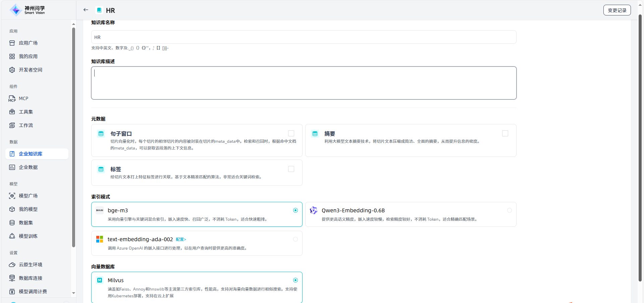
Task: Open 模型广场 in the sidebar
Action: click(28, 196)
